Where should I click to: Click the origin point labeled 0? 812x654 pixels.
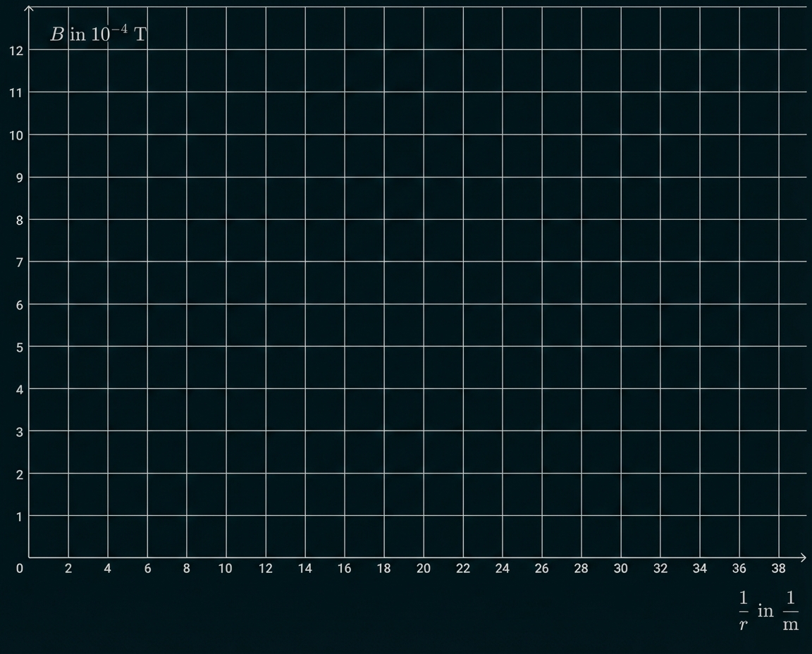pyautogui.click(x=20, y=568)
